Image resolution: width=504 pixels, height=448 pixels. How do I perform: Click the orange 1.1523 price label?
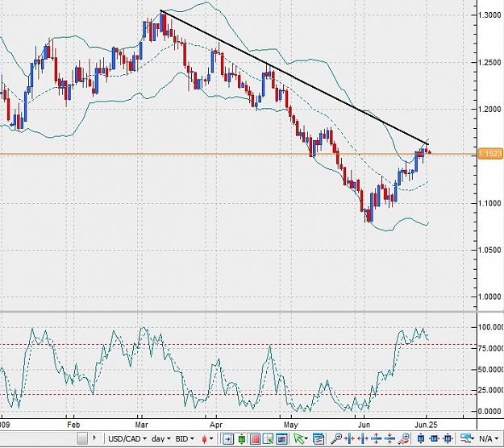pos(490,154)
